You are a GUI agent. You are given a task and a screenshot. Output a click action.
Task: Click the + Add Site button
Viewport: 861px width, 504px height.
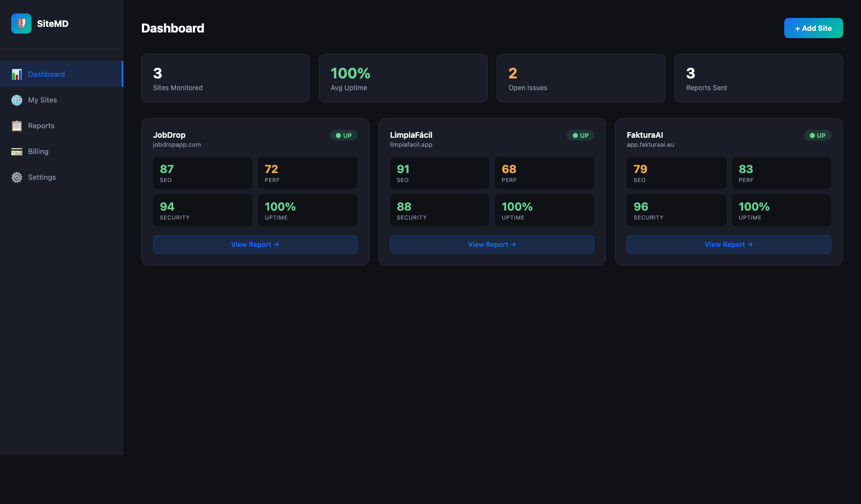[x=813, y=28]
